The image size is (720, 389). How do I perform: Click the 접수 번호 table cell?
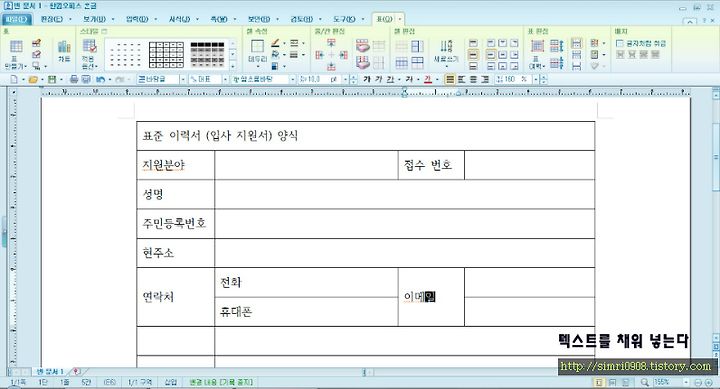[x=431, y=165]
